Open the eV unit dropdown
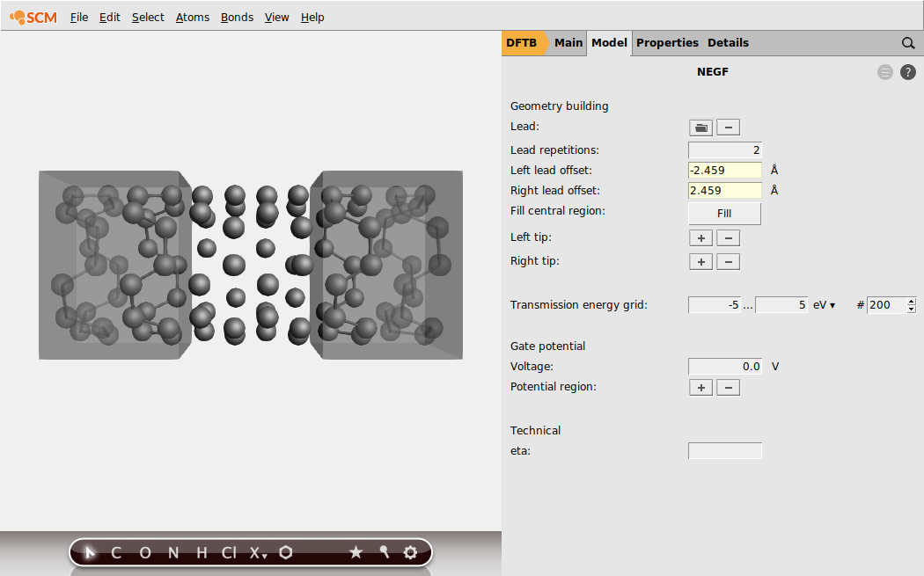 pyautogui.click(x=822, y=304)
